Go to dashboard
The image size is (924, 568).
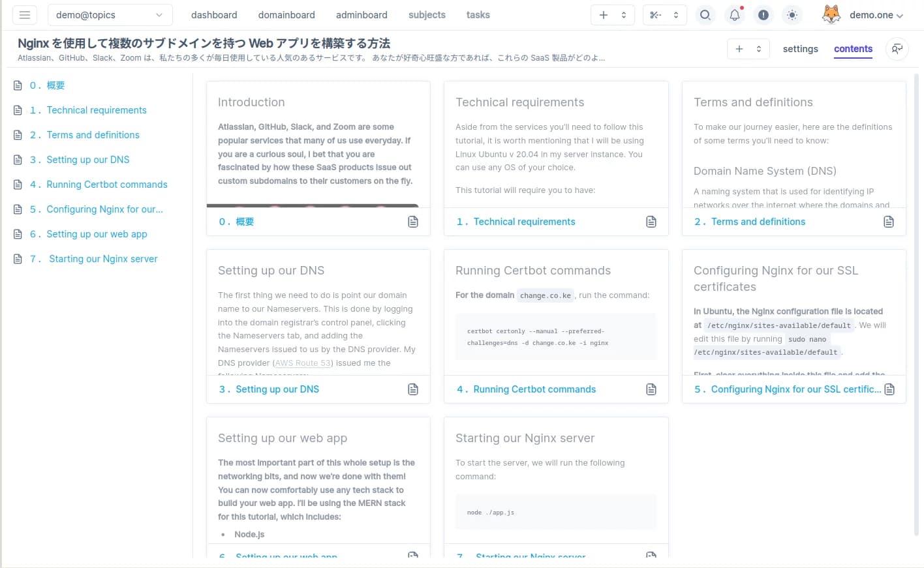214,15
